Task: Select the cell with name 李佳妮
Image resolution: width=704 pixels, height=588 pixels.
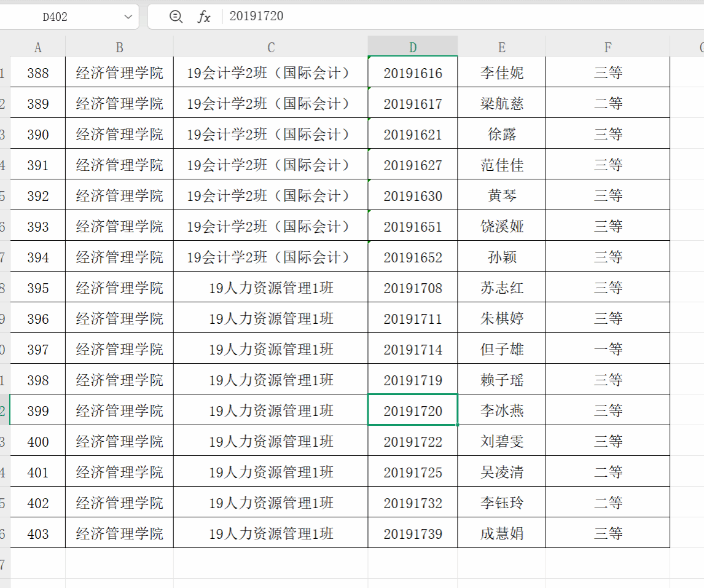Action: click(501, 73)
